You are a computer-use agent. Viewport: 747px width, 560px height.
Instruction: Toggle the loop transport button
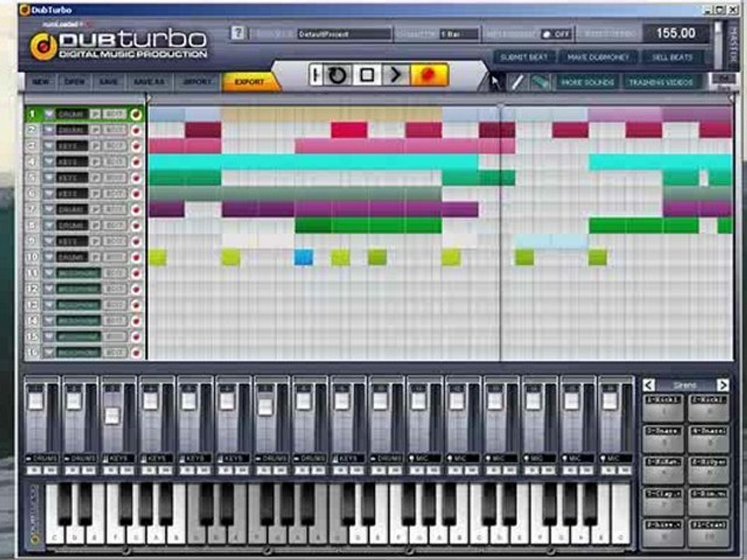pyautogui.click(x=338, y=75)
